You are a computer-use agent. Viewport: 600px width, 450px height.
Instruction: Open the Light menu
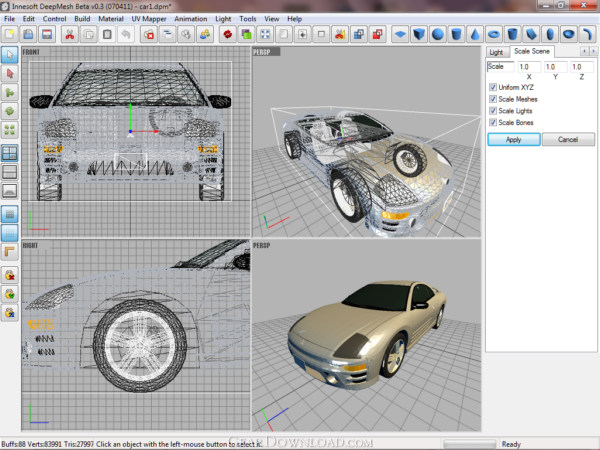tap(223, 19)
